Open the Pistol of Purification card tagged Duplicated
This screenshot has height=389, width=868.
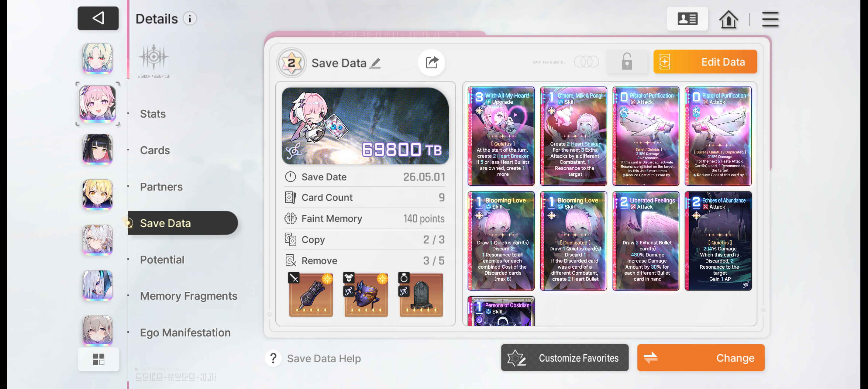tap(718, 136)
